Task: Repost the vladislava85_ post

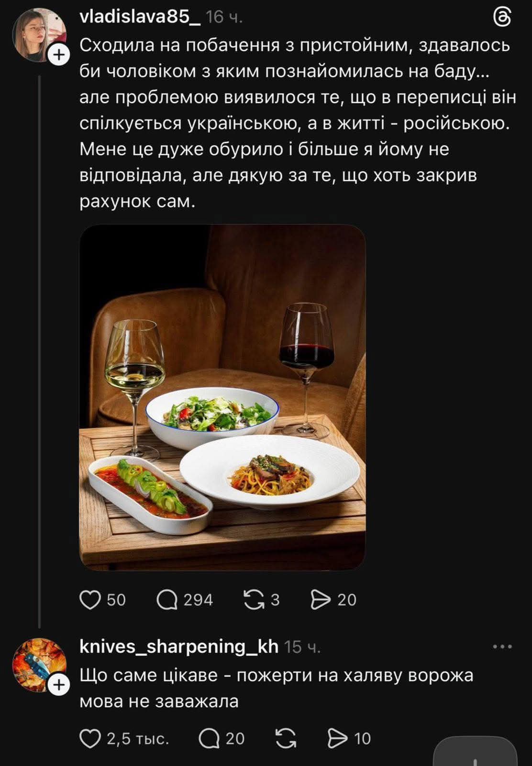Action: coord(254,599)
